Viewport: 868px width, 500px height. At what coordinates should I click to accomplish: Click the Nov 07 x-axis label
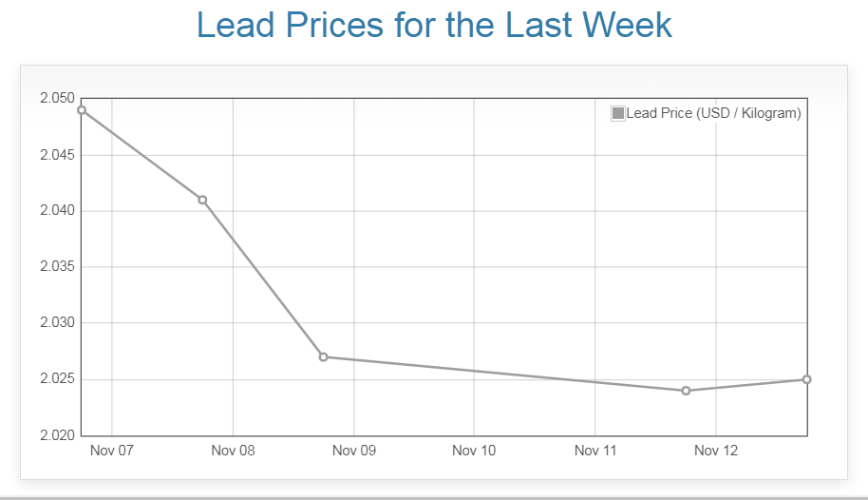point(112,451)
